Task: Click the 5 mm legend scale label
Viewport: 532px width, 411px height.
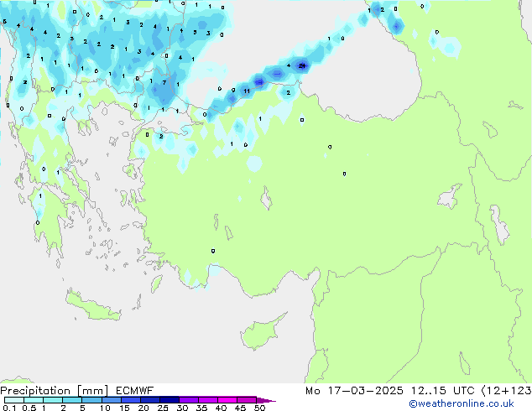Action: point(82,408)
